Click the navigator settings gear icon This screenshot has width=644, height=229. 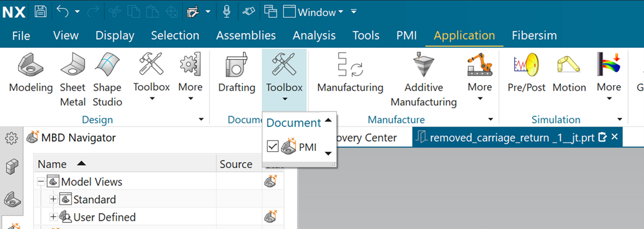click(x=11, y=138)
